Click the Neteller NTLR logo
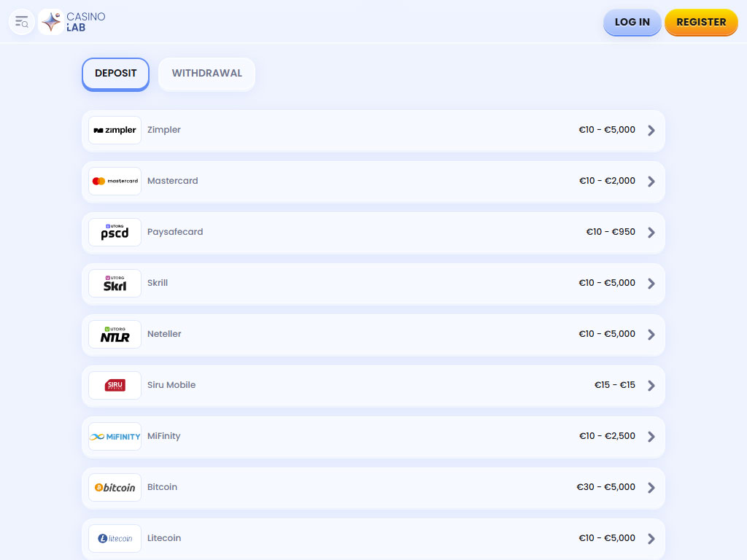Screen dimensions: 747x560 click(115, 334)
